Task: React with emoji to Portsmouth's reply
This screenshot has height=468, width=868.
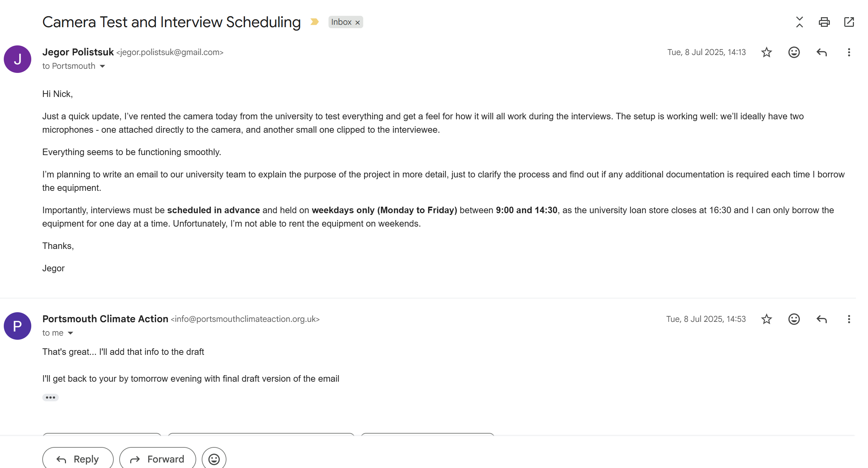Action: 794,319
